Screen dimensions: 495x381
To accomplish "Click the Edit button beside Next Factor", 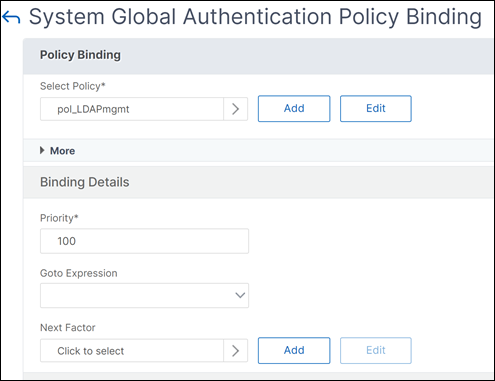I will (x=376, y=350).
